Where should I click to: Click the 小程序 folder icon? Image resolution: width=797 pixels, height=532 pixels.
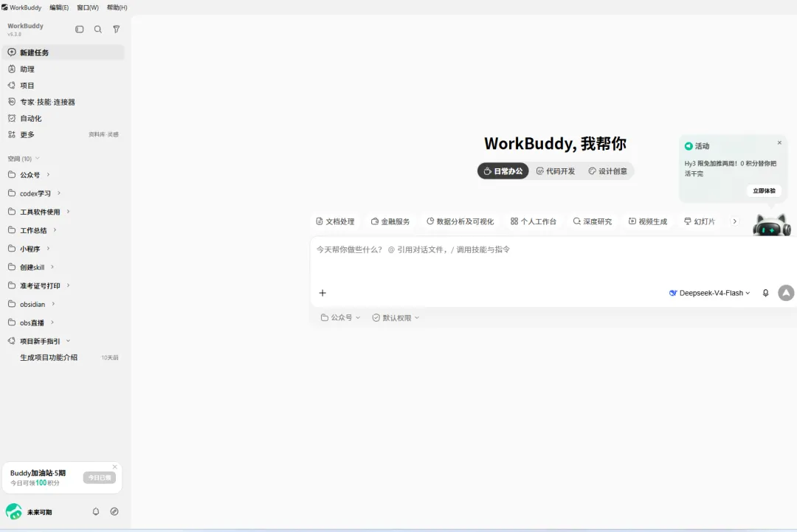pyautogui.click(x=12, y=249)
